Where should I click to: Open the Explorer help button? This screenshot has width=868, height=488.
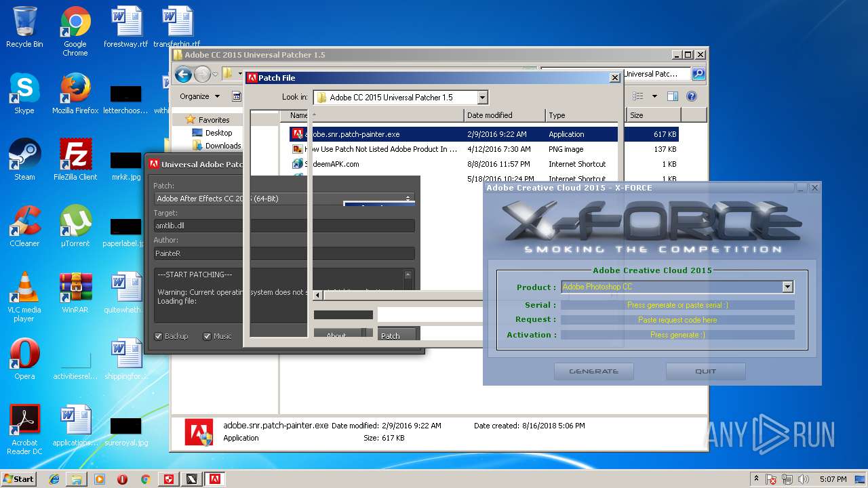(692, 96)
